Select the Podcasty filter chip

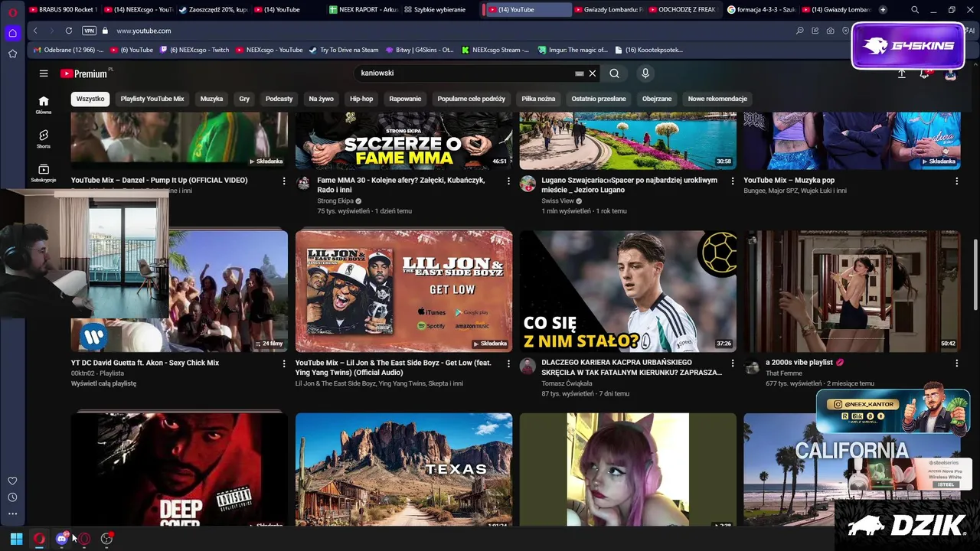(279, 99)
